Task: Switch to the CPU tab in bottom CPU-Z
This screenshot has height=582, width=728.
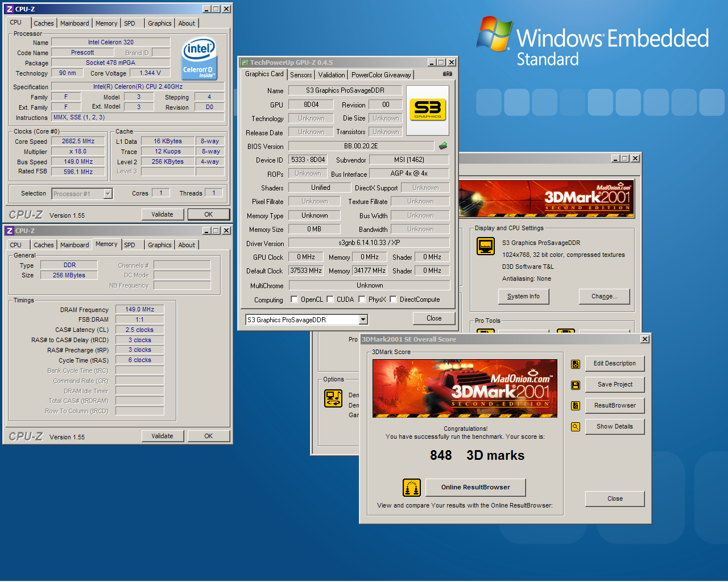Action: point(16,245)
